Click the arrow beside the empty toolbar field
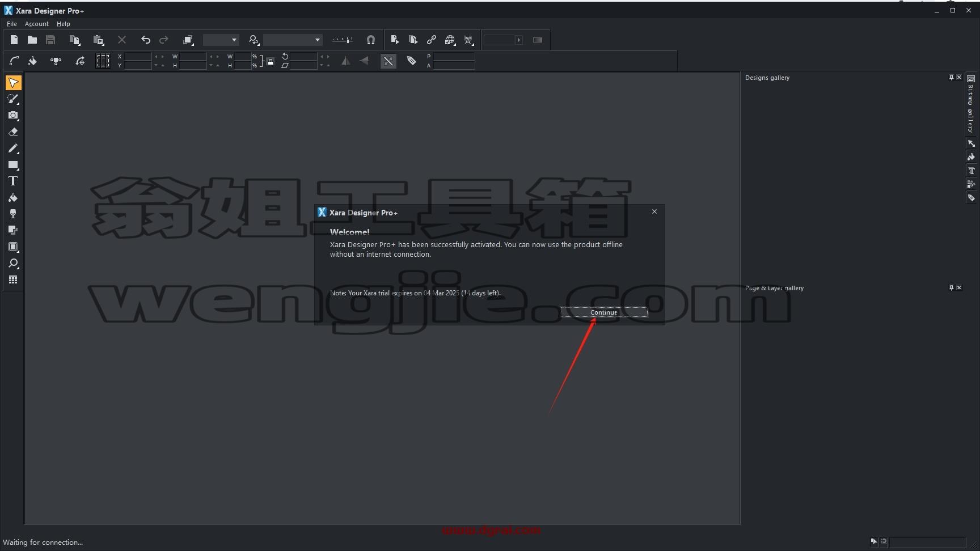The width and height of the screenshot is (980, 551). pyautogui.click(x=519, y=40)
